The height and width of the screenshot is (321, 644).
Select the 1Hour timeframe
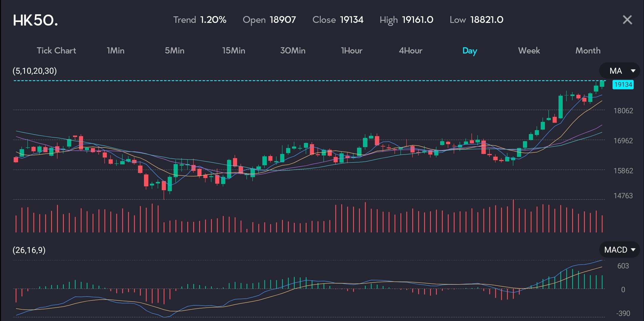point(351,51)
